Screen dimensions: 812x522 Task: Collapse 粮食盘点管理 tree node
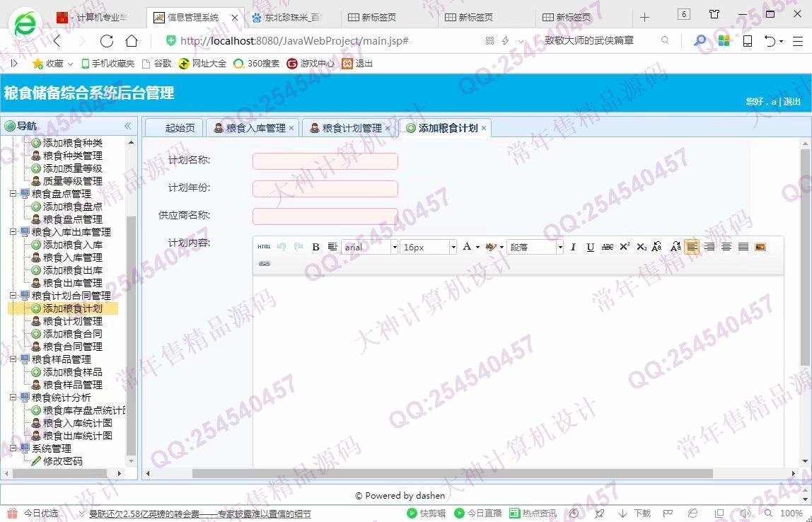pyautogui.click(x=13, y=194)
